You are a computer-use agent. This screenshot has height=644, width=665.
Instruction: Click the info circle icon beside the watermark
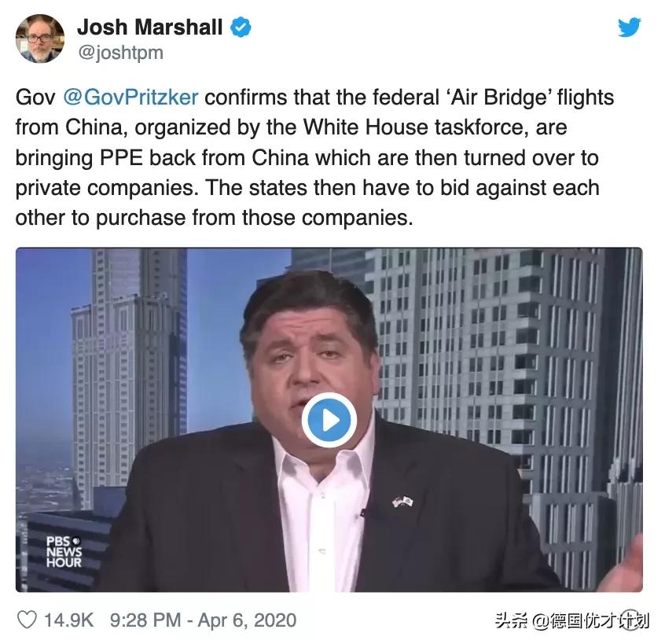pos(630,620)
